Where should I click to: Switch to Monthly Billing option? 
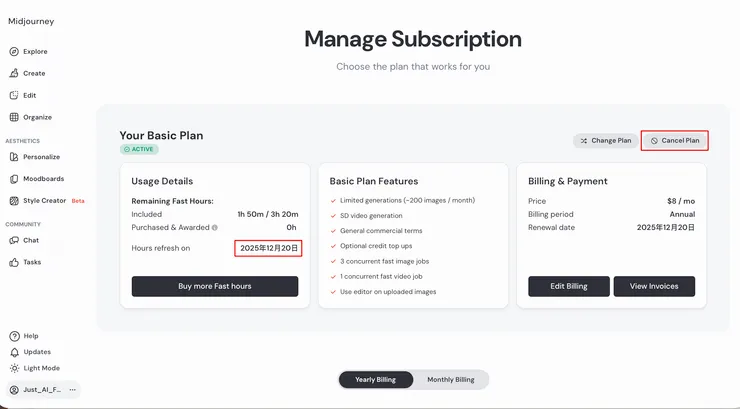[450, 380]
